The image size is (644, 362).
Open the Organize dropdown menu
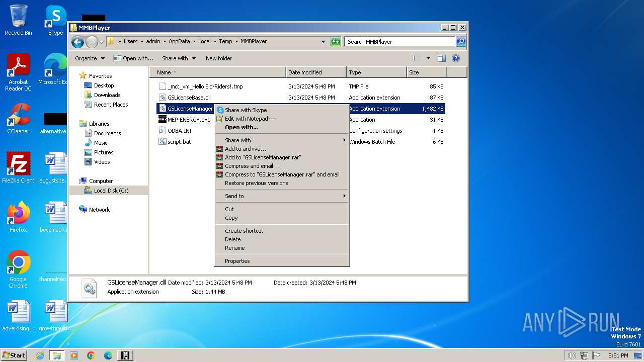[x=90, y=58]
